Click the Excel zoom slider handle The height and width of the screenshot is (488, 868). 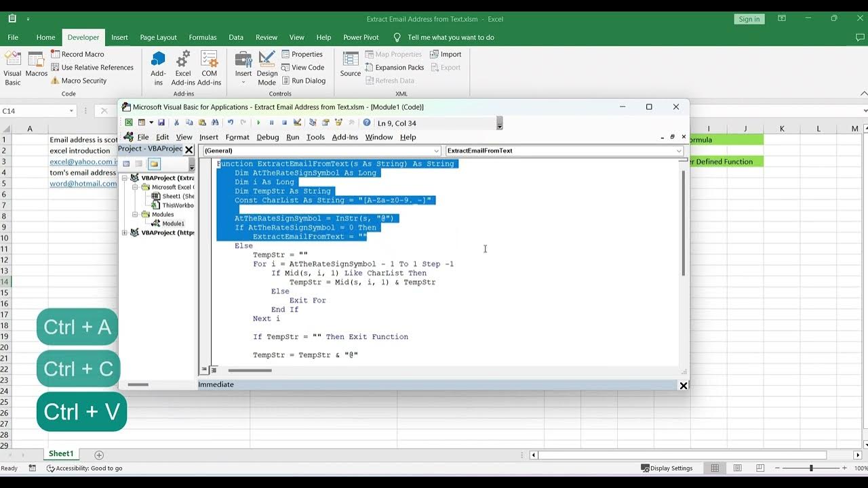[x=811, y=468]
